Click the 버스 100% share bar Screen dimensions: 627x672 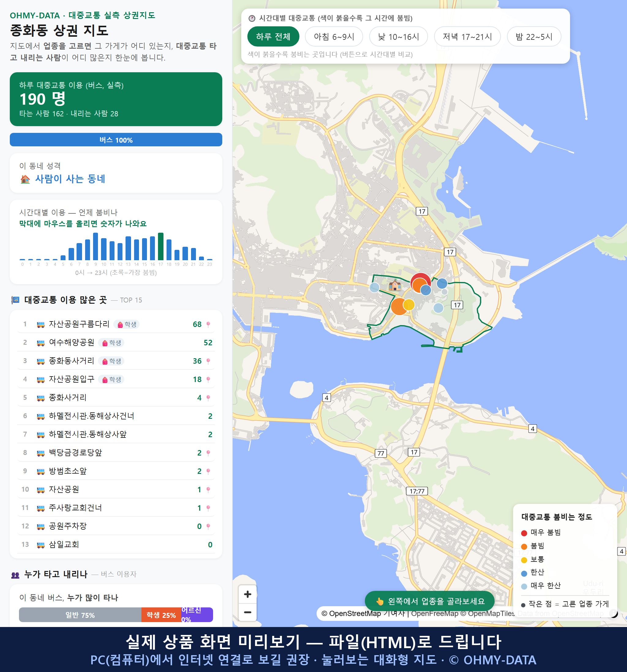(116, 140)
